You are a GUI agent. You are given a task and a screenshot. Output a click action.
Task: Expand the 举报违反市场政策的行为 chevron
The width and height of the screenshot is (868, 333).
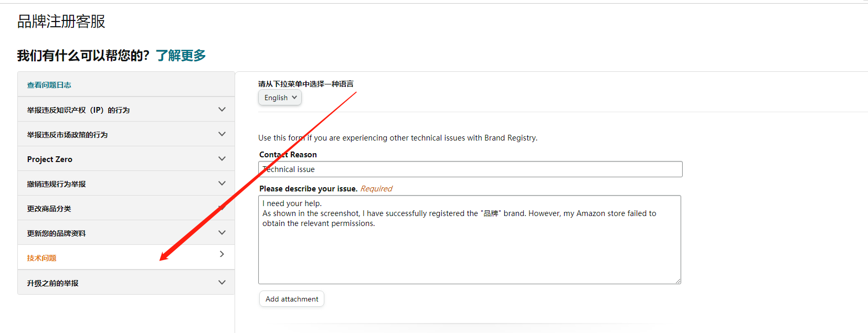222,134
